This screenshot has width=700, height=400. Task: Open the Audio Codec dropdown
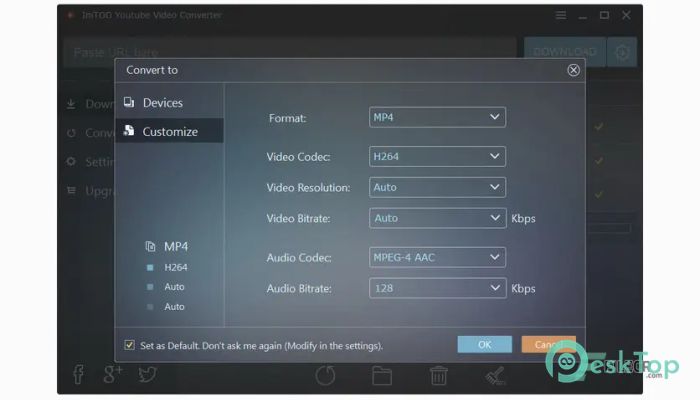(437, 257)
